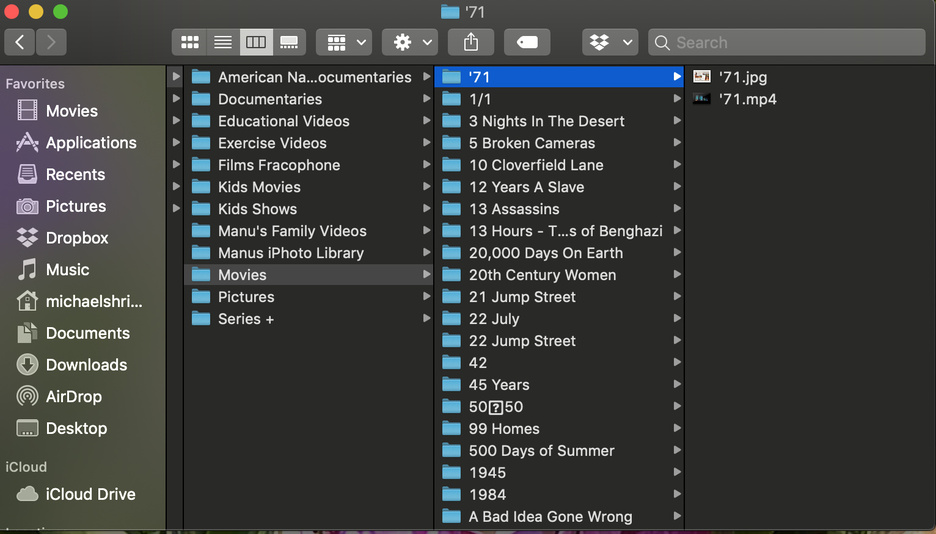Click the Edit Tags toolbar icon
Image resolution: width=936 pixels, height=534 pixels.
pos(527,42)
